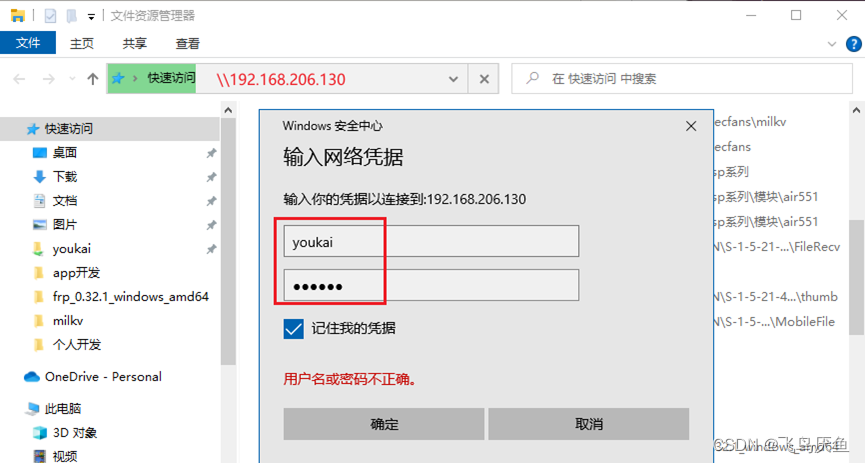Click the forward navigation arrow
The image size is (865, 463).
pyautogui.click(x=49, y=79)
